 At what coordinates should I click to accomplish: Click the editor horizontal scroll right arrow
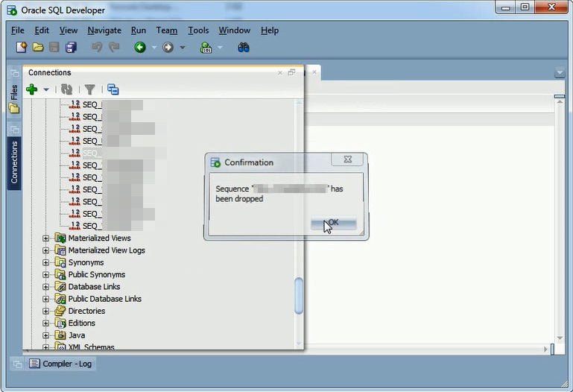[545, 350]
